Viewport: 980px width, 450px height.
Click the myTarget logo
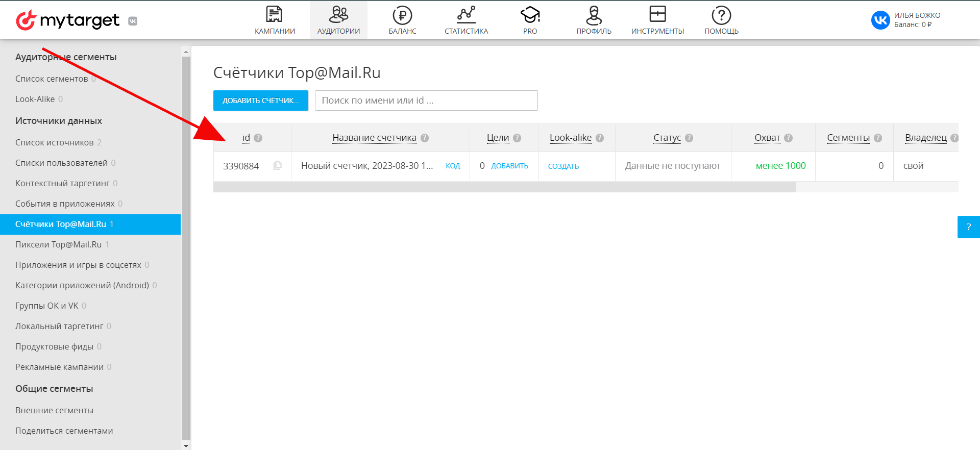[67, 20]
